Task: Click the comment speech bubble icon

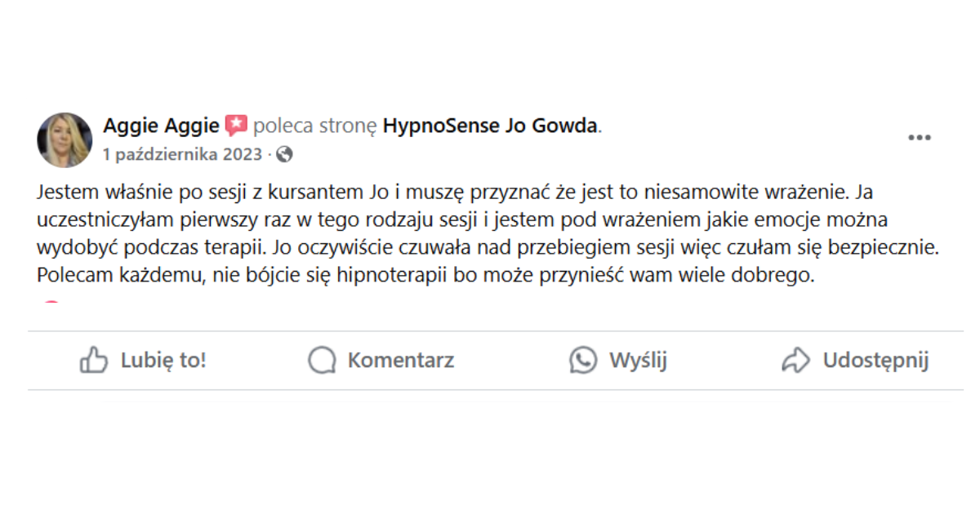Action: (322, 360)
